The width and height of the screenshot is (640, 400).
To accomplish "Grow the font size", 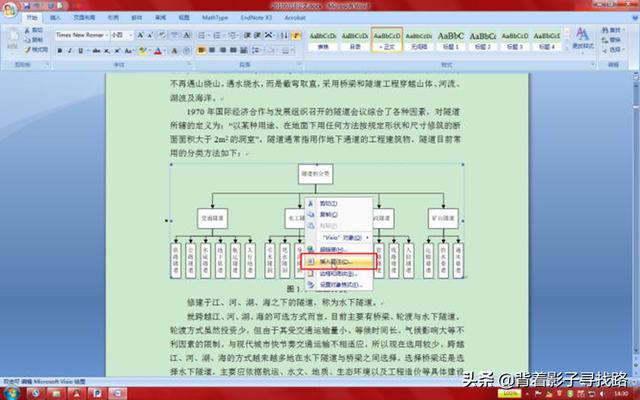I will 140,36.
